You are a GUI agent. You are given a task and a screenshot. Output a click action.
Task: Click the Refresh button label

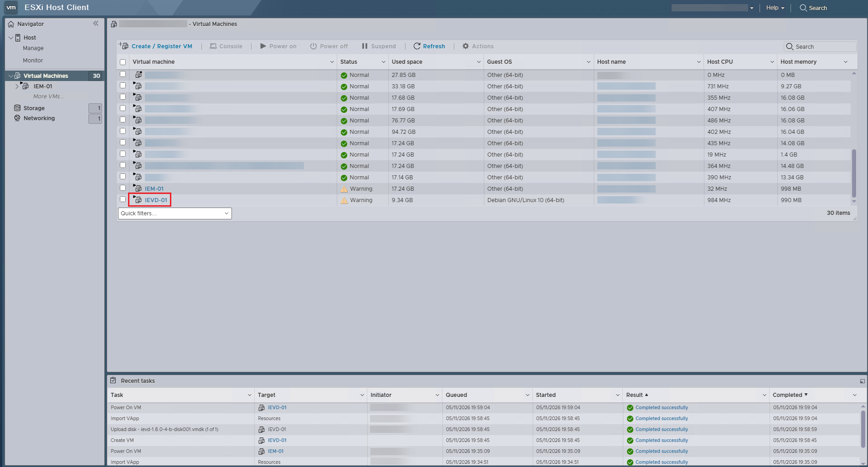coord(434,46)
